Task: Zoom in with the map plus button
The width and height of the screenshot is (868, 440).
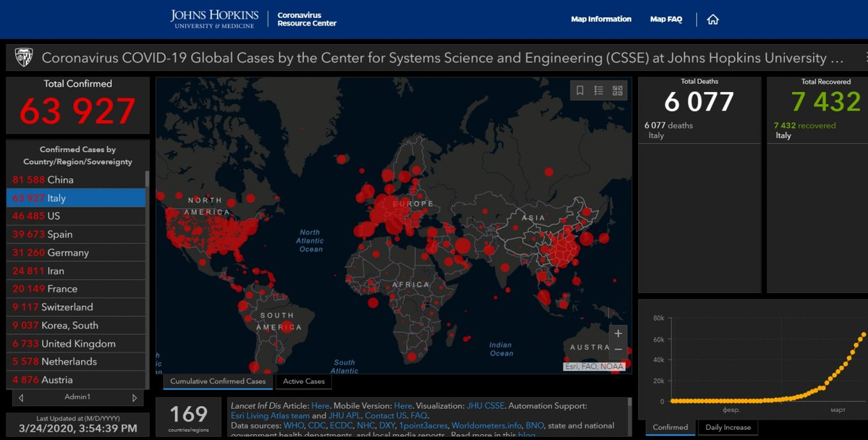Action: click(618, 334)
